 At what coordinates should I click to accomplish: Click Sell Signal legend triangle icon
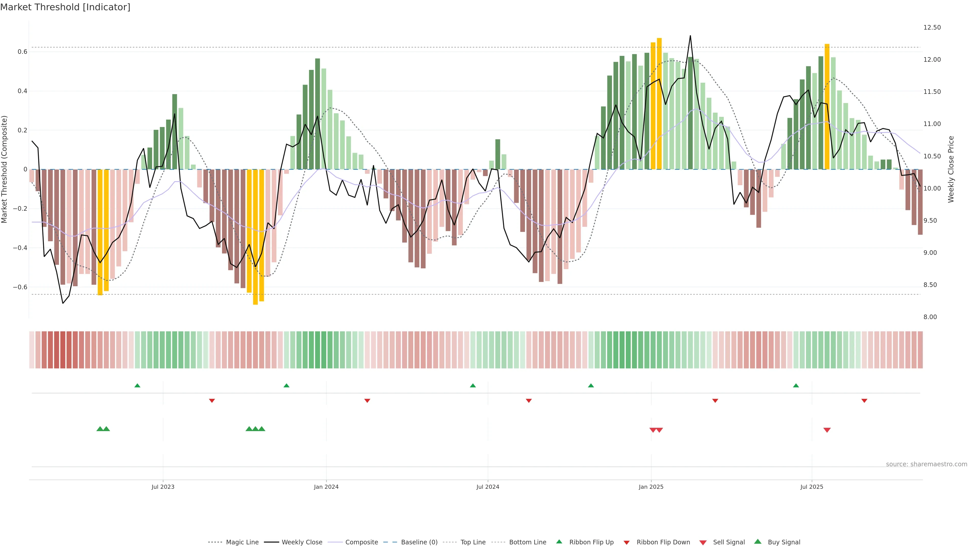pyautogui.click(x=703, y=543)
